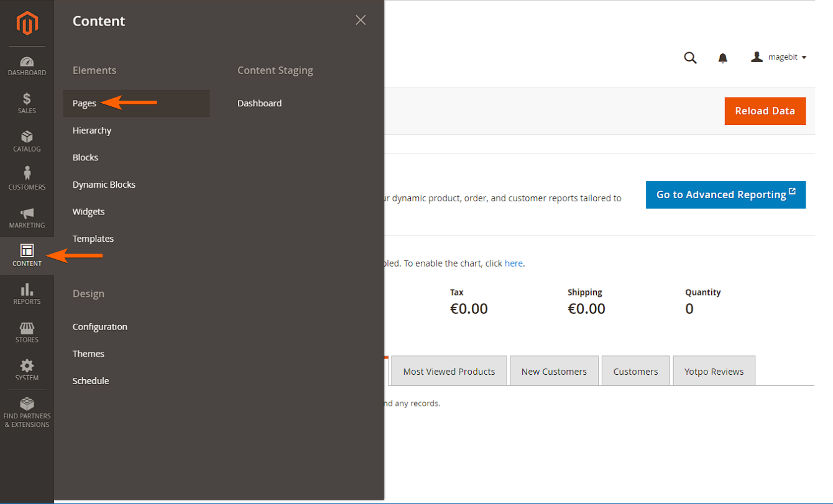Close the Content menu panel
Screen dimensions: 833x504
pos(361,20)
